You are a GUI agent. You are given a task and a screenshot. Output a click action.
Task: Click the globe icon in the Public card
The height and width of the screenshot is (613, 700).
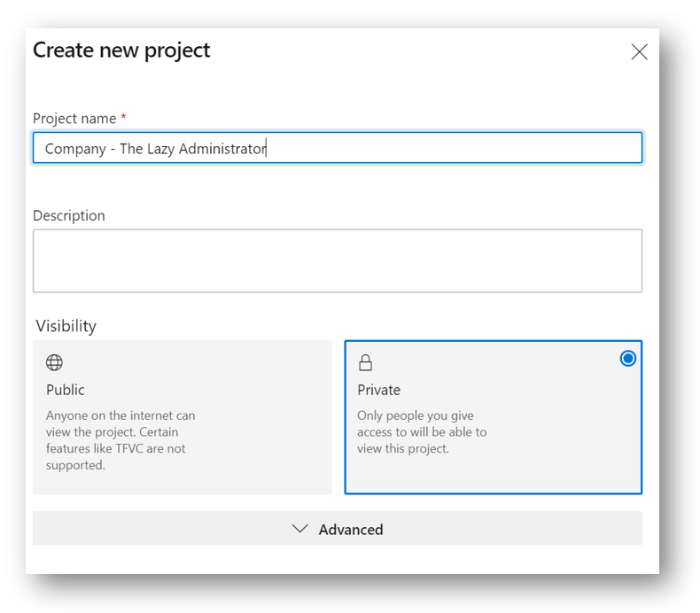[54, 362]
